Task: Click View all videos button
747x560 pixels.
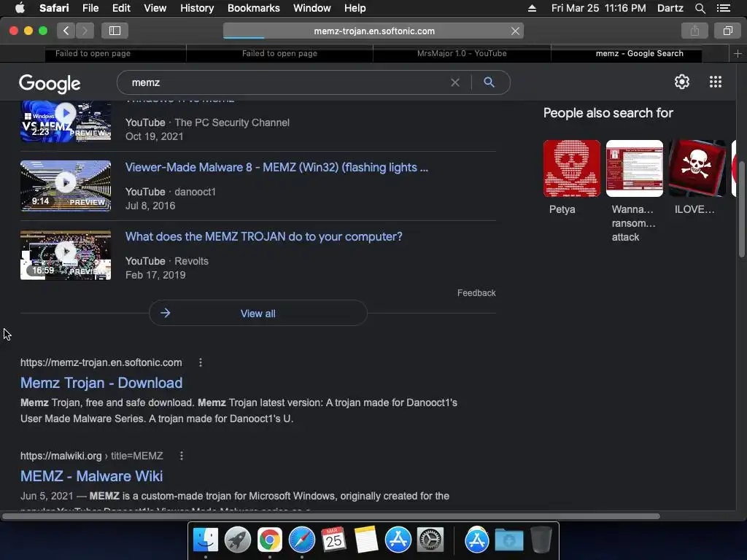Action: tap(258, 314)
